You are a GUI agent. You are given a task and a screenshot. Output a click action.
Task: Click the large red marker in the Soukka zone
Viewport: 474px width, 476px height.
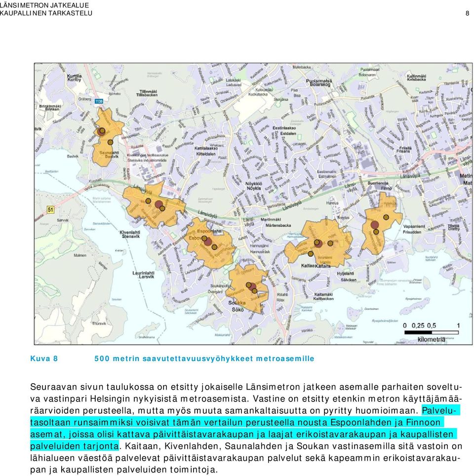coord(252,286)
